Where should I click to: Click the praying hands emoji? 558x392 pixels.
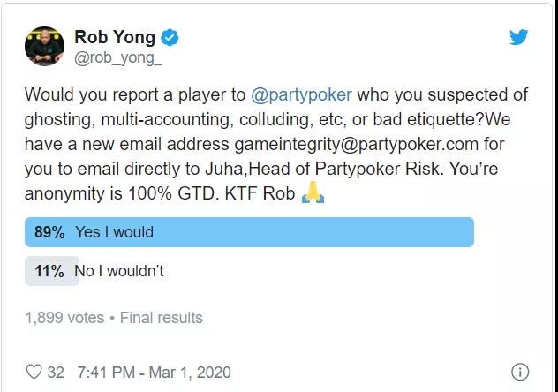click(x=313, y=192)
